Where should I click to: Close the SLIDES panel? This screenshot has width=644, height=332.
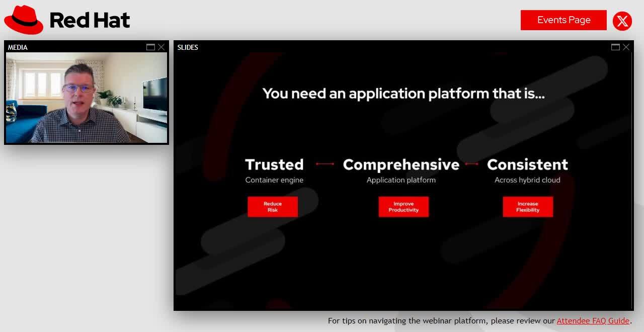(626, 47)
